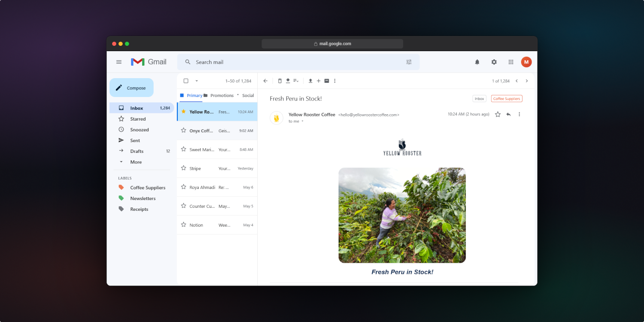This screenshot has width=644, height=322.
Task: Open the Roya Ahmadi email from May 6
Action: coord(217,187)
